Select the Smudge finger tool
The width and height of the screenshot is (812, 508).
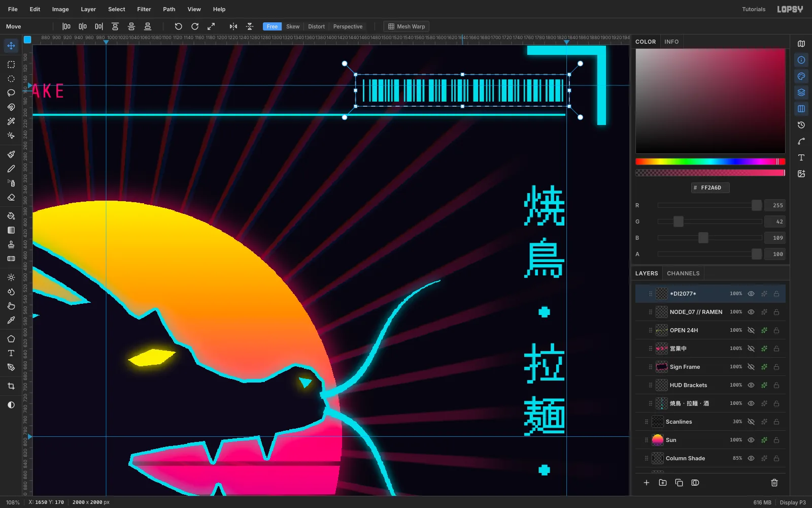click(x=11, y=306)
